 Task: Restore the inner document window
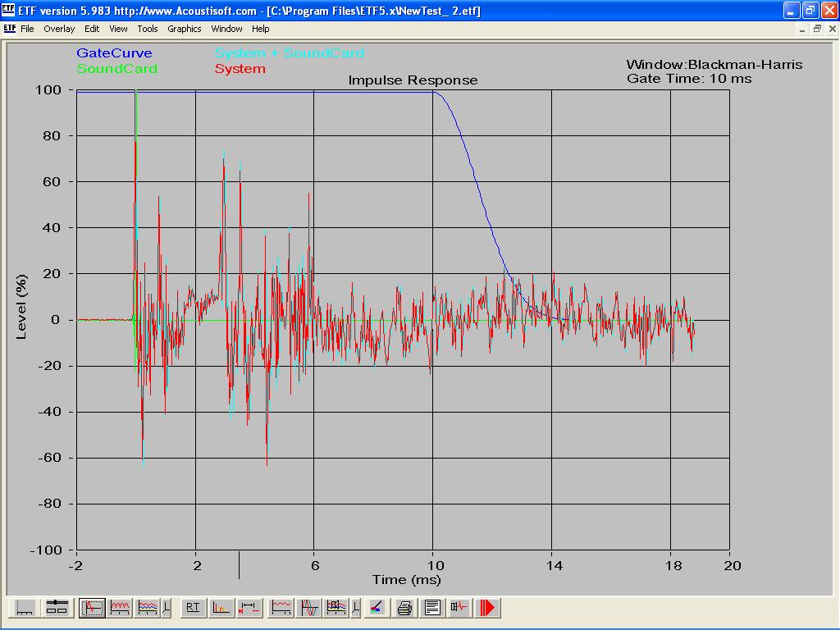click(817, 29)
